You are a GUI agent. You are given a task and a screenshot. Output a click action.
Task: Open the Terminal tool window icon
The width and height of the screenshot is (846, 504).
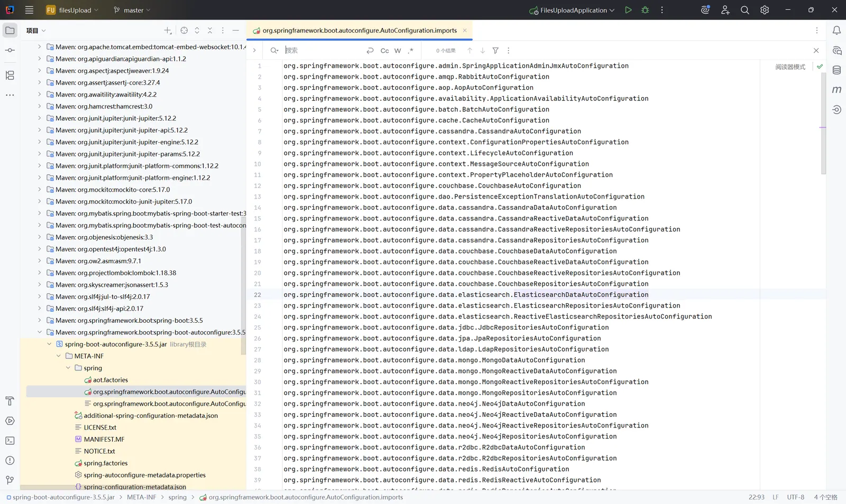[10, 441]
